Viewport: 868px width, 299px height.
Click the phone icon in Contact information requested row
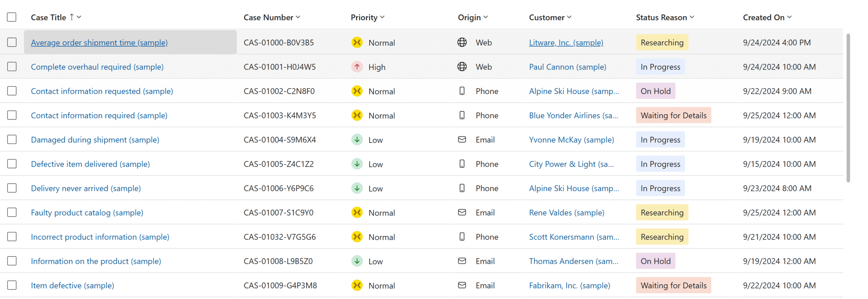[x=462, y=91]
